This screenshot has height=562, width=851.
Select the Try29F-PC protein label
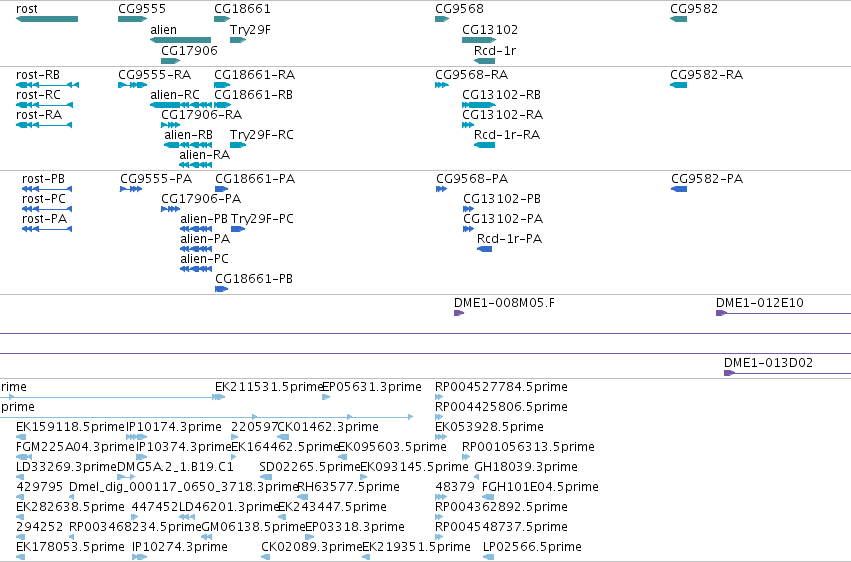262,219
